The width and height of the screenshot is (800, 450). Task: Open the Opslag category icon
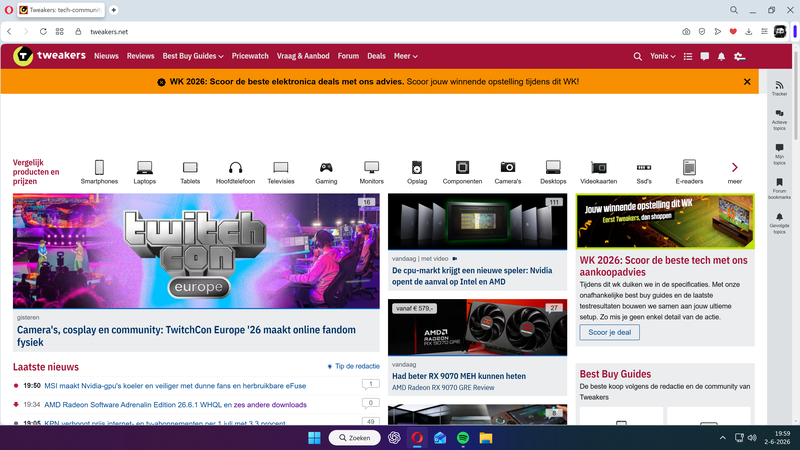[x=417, y=167]
